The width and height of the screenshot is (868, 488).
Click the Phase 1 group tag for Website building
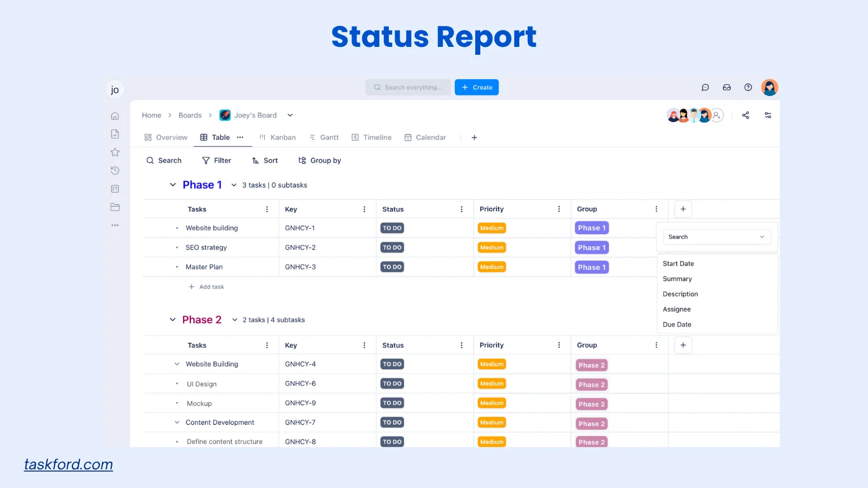[x=591, y=228]
